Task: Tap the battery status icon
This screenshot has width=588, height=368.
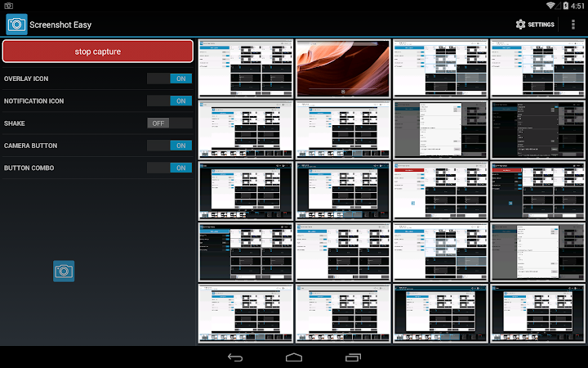Action: point(565,5)
